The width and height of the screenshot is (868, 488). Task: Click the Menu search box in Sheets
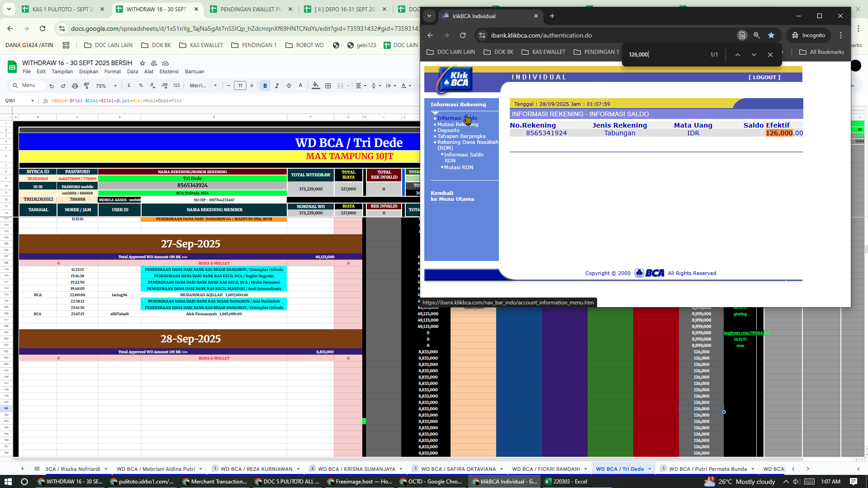pos(27,85)
